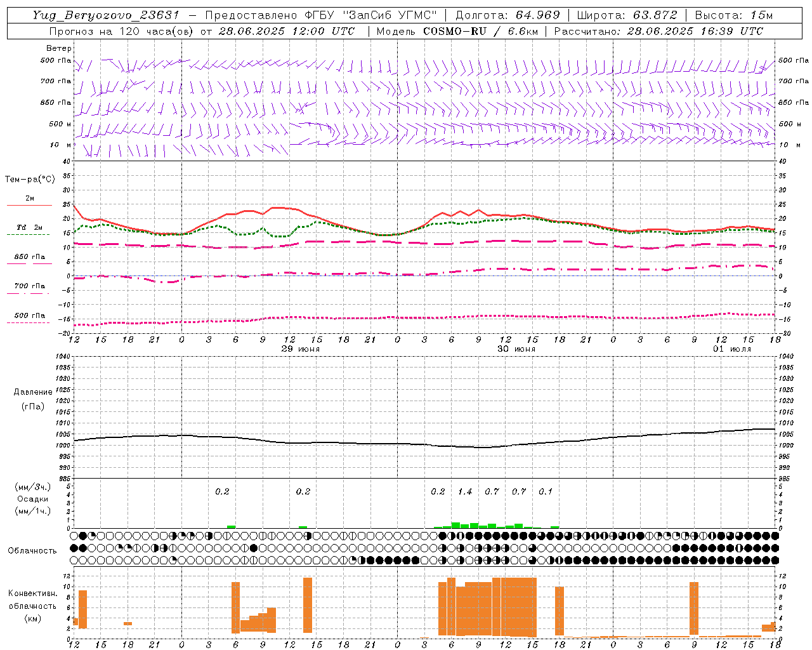This screenshot has height=650, width=812.
Task: Click the 1.4 precipitation amount label
Action: (465, 491)
